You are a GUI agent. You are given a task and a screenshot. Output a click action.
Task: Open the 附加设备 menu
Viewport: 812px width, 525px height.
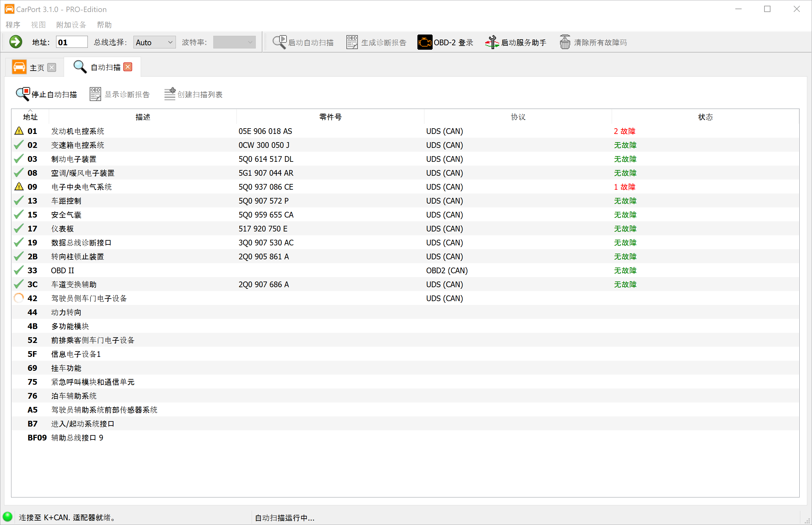coord(71,25)
